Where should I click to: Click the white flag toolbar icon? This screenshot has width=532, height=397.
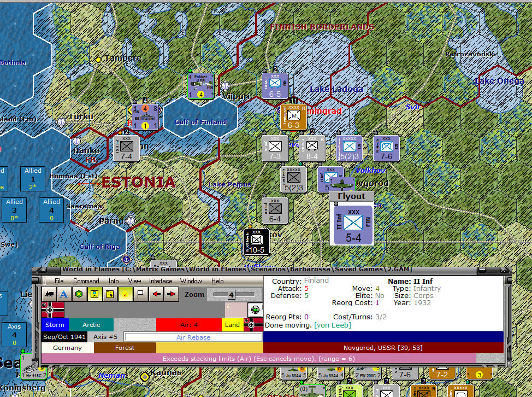point(140,294)
